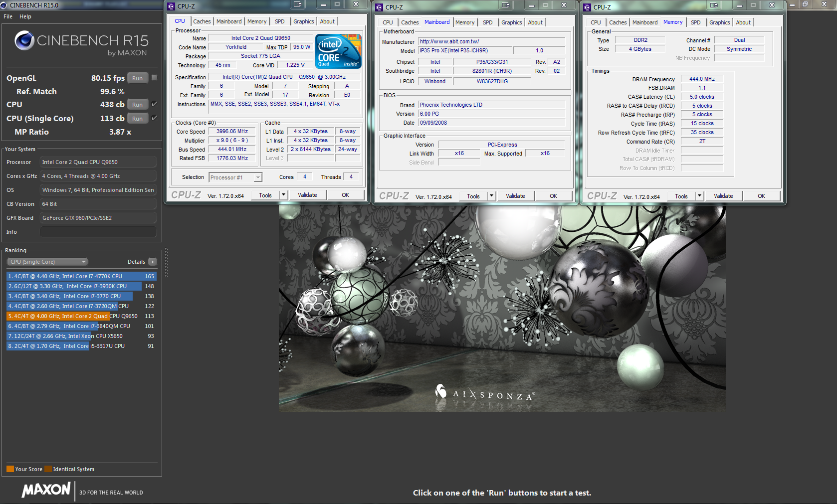Toggle the OpenGL test checkbox
This screenshot has width=837, height=504.
click(x=155, y=78)
